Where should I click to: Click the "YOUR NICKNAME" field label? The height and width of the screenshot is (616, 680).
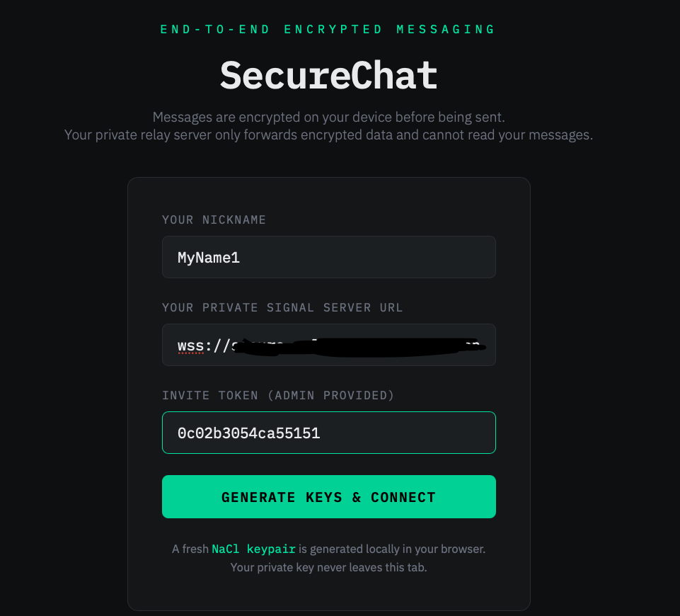click(214, 219)
